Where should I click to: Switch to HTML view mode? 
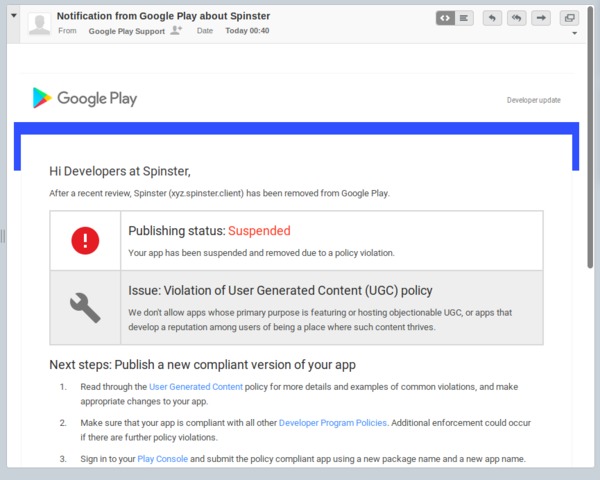coord(445,18)
